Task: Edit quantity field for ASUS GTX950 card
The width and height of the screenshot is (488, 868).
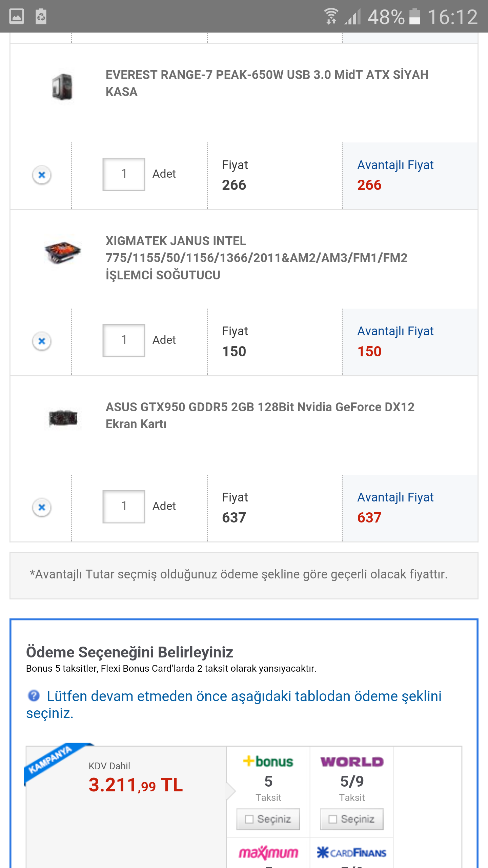Action: tap(124, 506)
